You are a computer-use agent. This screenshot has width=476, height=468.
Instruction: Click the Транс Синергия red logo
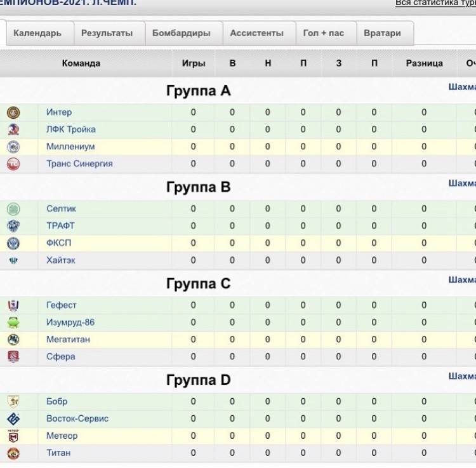coord(13,164)
